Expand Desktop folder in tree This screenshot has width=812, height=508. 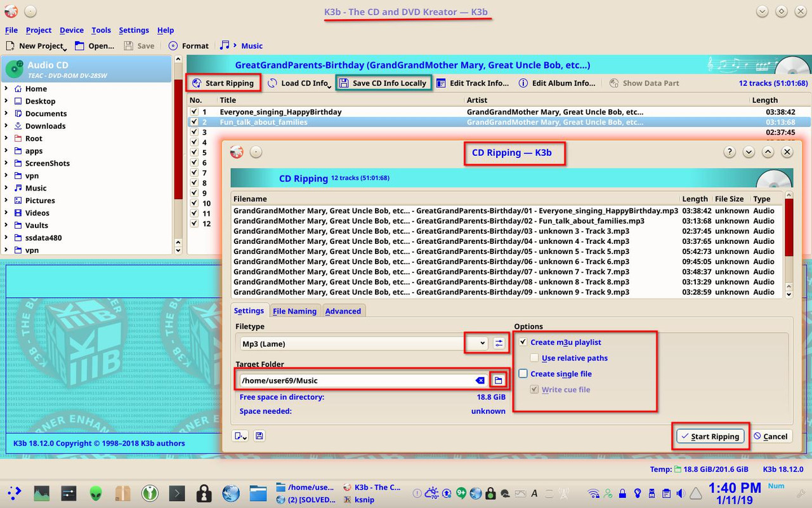pyautogui.click(x=6, y=101)
